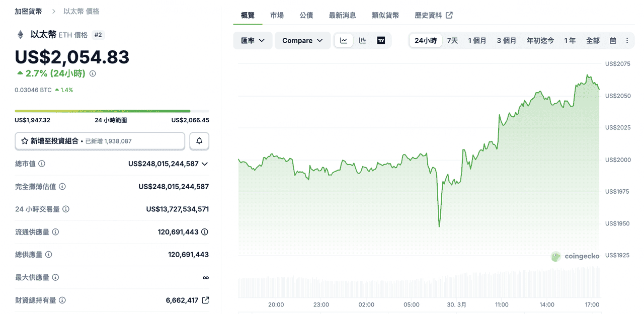
Task: Switch to line chart view
Action: coord(344,41)
